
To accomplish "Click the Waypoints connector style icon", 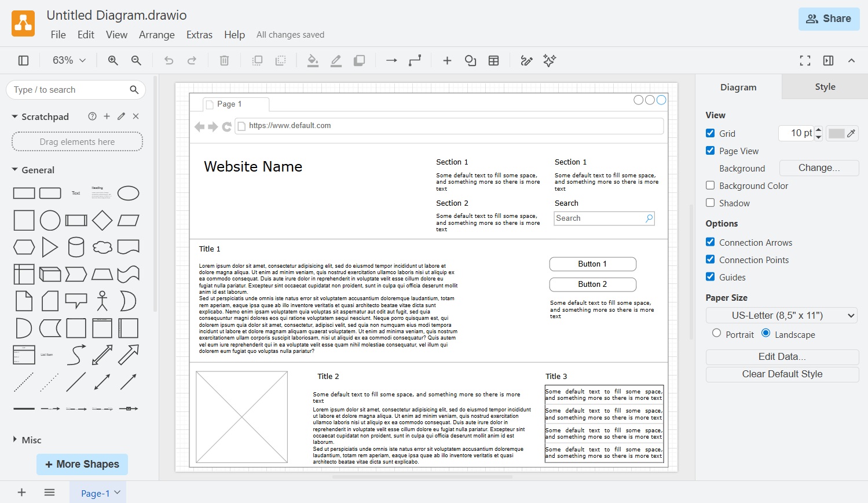I will tap(415, 60).
